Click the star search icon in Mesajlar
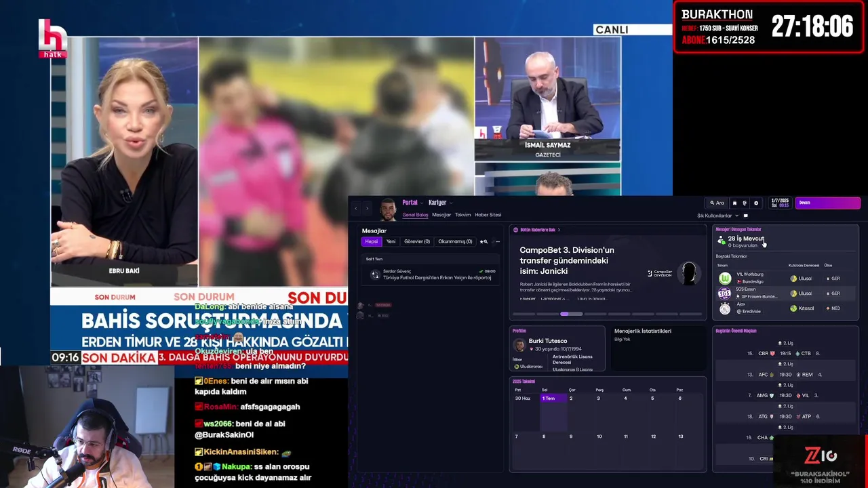The image size is (868, 488). pos(484,241)
